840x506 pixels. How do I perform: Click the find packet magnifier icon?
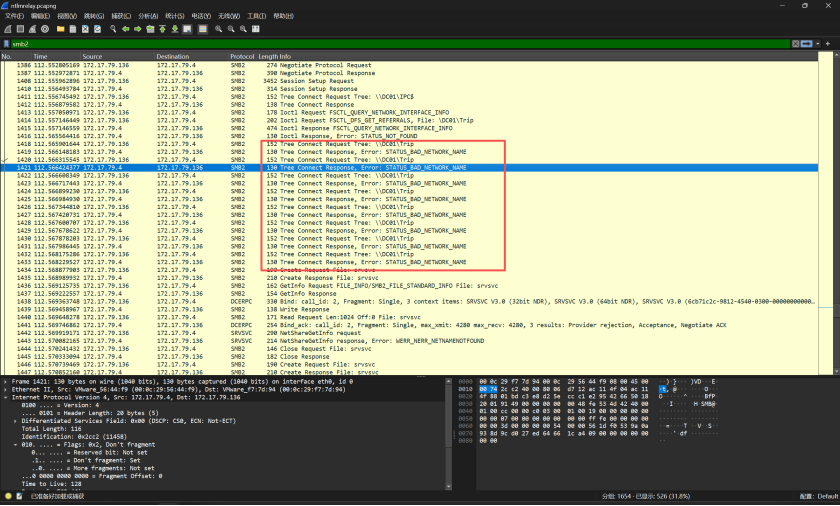(x=112, y=29)
